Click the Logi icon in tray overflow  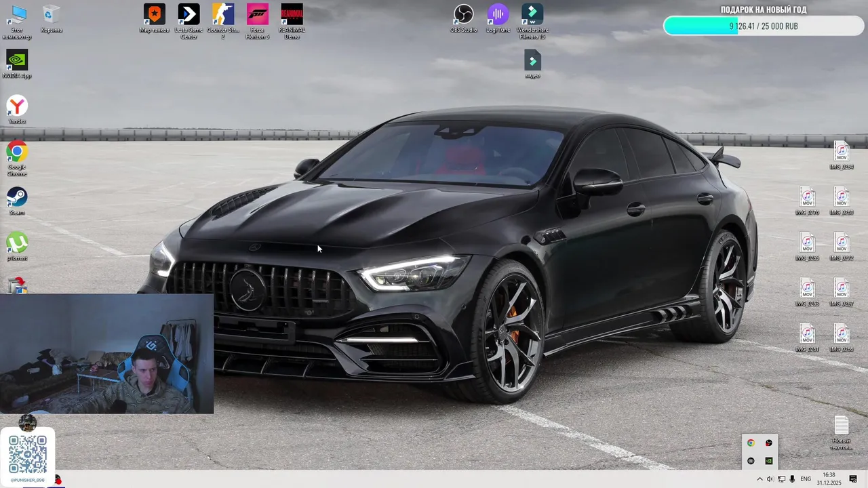(x=751, y=461)
